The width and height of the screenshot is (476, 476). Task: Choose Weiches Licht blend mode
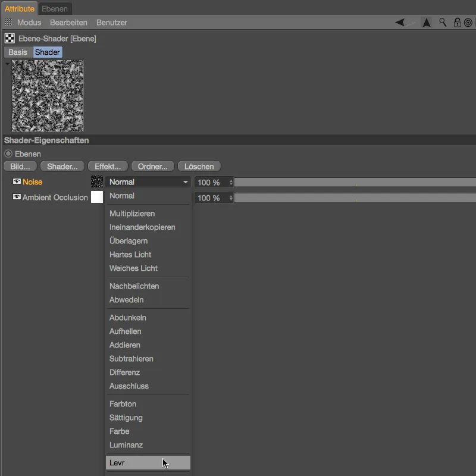[x=148, y=268]
